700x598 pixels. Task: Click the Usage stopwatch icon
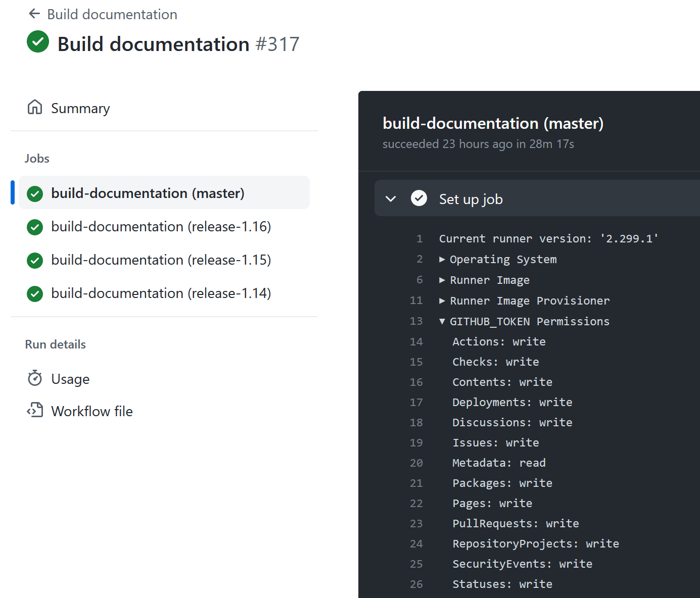coord(35,378)
